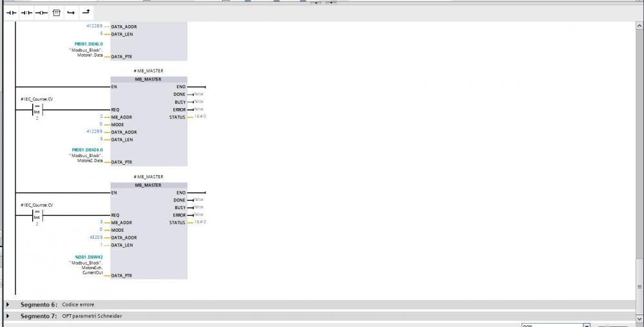The height and width of the screenshot is (327, 644).
Task: Select pointer address P#DB1.DBX24.0
Action: tap(88, 150)
